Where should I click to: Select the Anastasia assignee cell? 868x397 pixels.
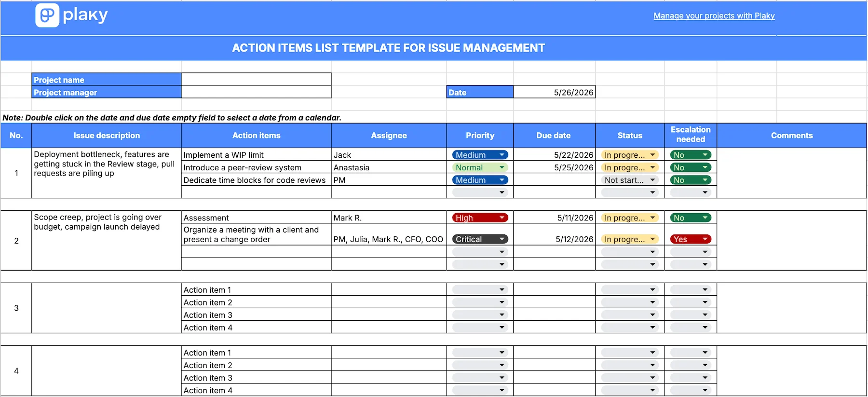389,167
